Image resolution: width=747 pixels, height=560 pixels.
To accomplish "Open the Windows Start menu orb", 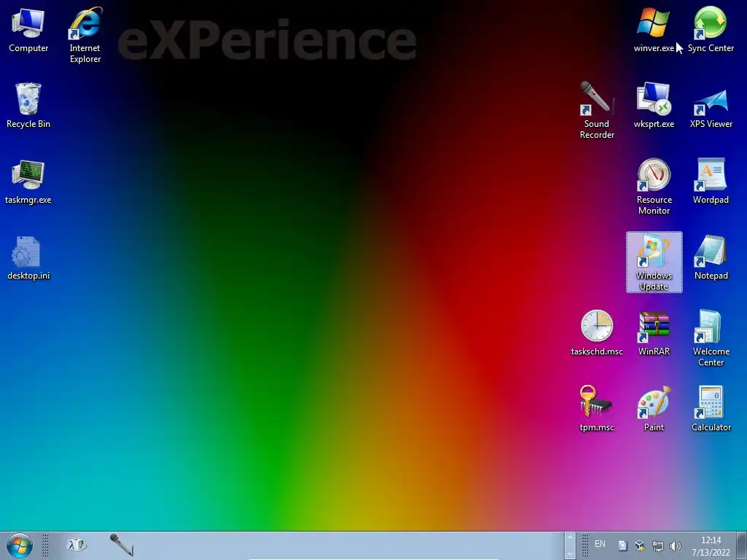I will click(20, 545).
